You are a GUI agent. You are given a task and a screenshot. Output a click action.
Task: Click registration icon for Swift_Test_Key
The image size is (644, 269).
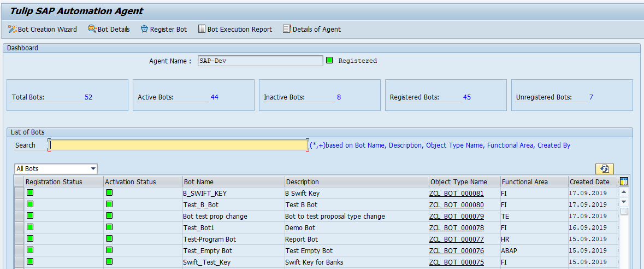[30, 261]
